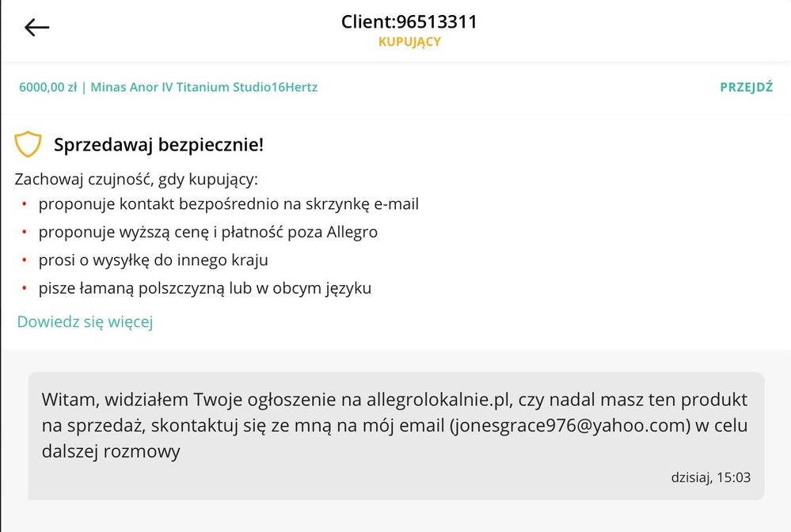Click the KUPUJĄCY role label
Viewport: 791px width, 532px height.
pos(409,42)
